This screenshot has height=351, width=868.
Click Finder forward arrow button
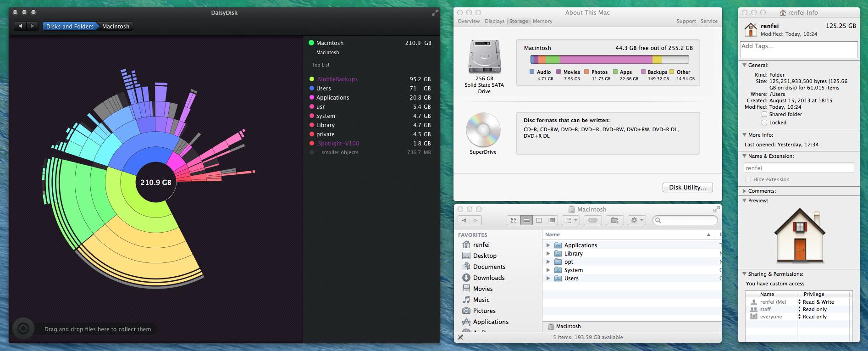click(x=476, y=220)
